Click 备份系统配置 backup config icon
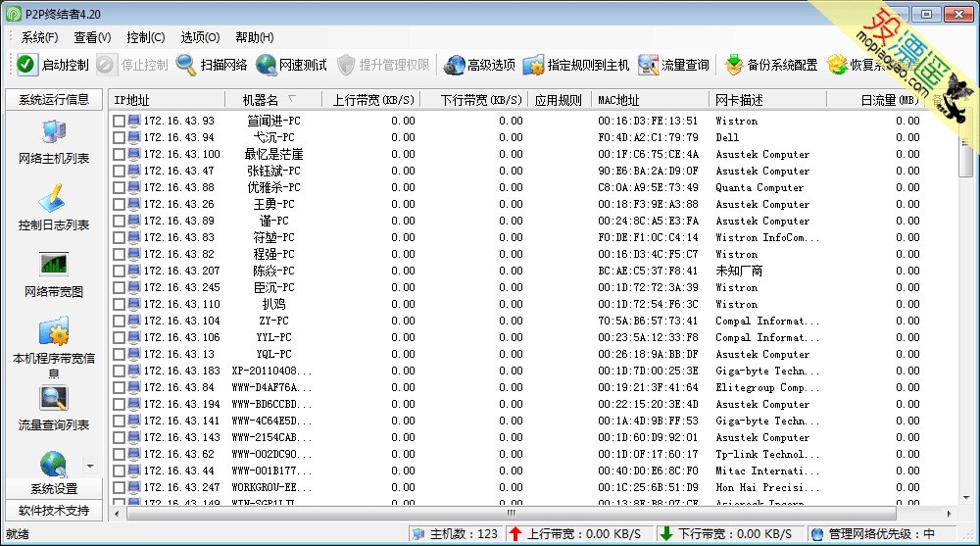Image resolution: width=980 pixels, height=546 pixels. 733,65
